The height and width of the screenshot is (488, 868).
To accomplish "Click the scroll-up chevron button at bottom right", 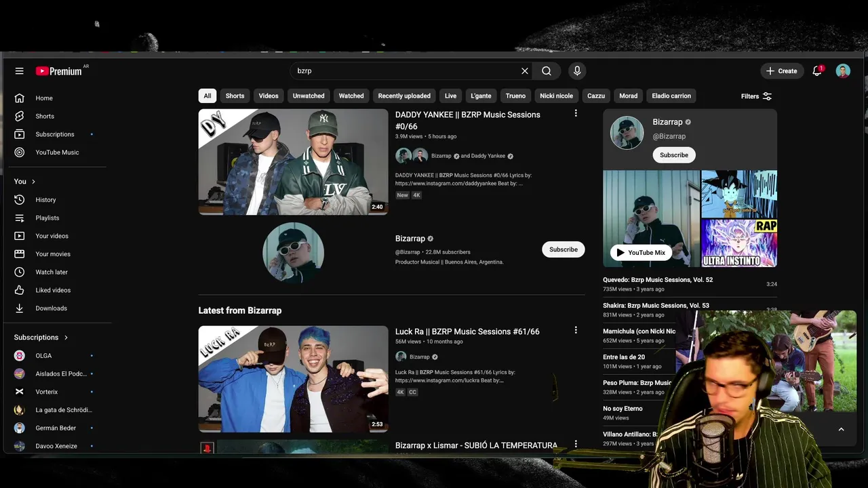I will point(841,429).
